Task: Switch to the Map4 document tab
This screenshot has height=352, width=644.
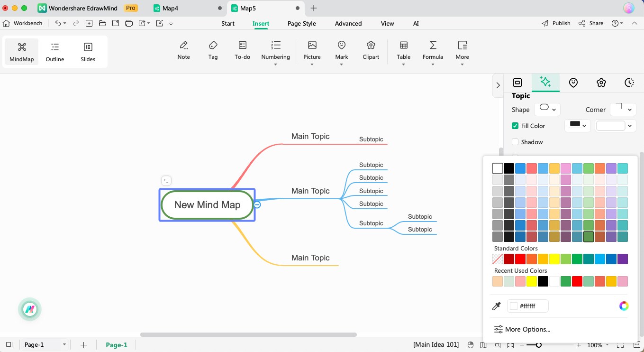Action: coord(187,8)
